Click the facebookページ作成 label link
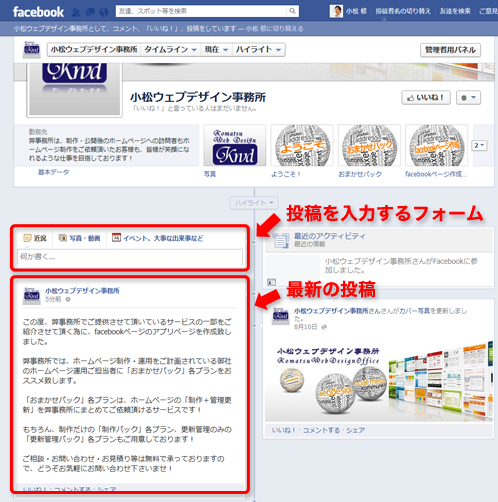 click(436, 174)
